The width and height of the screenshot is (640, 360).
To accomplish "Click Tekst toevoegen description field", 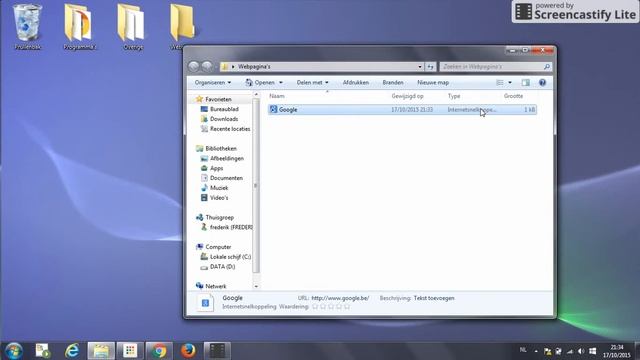I will click(x=434, y=298).
